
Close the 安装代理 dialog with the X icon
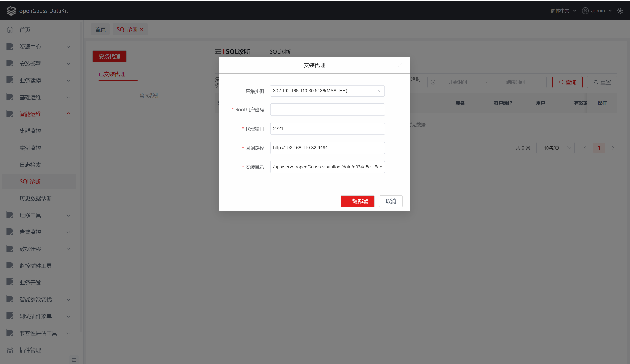400,66
